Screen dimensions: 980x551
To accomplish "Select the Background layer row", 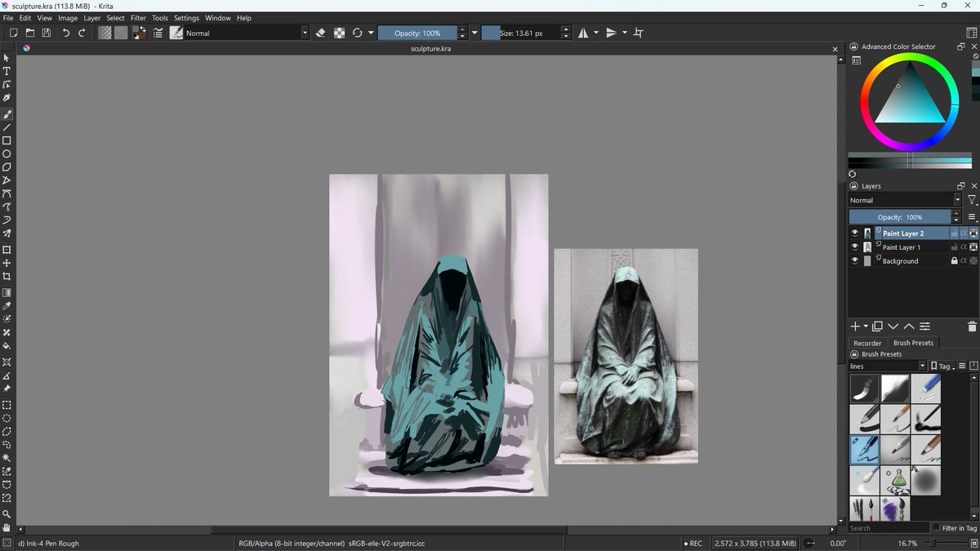I will 913,261.
